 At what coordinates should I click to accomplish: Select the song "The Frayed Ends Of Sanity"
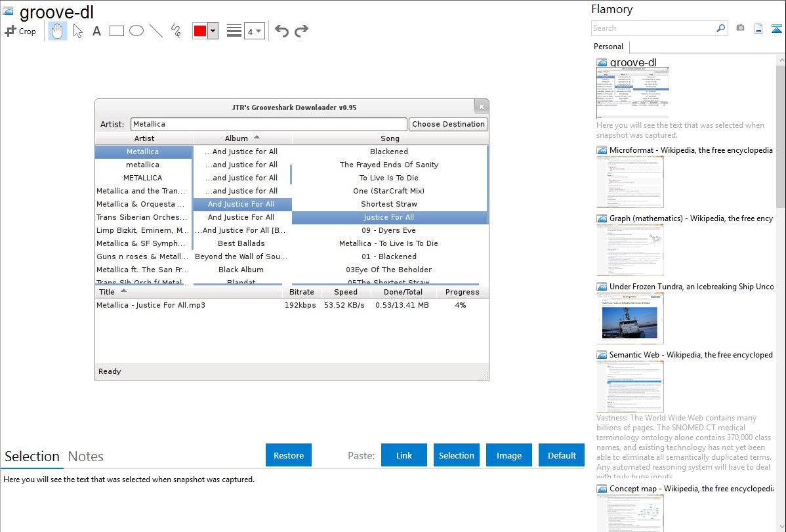tap(389, 165)
